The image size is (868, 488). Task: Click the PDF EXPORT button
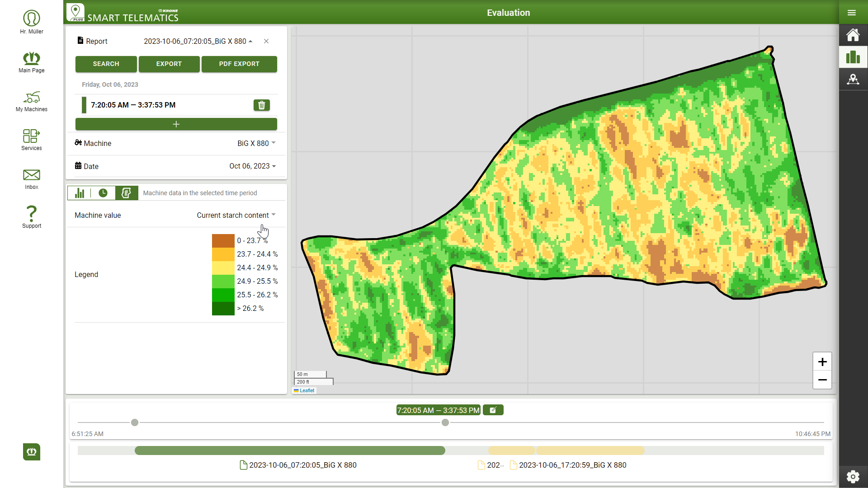[239, 64]
